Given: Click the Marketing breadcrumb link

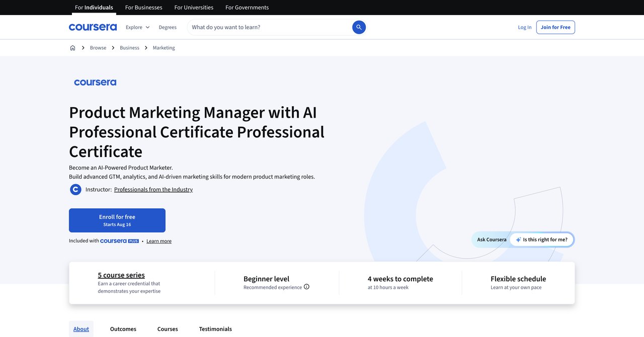Looking at the screenshot, I should (x=164, y=48).
